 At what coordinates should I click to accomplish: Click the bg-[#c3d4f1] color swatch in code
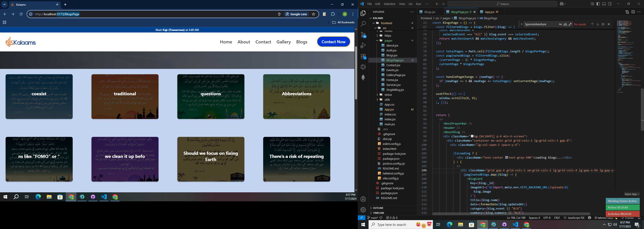(472, 136)
